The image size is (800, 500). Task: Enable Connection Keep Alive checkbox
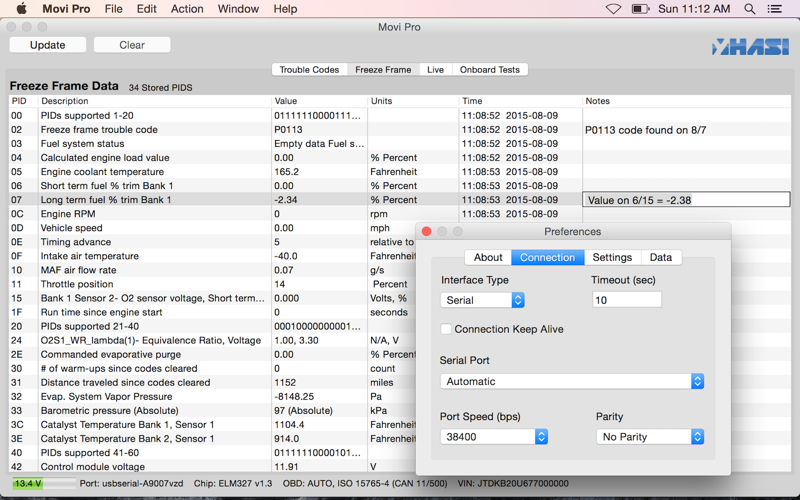[446, 329]
